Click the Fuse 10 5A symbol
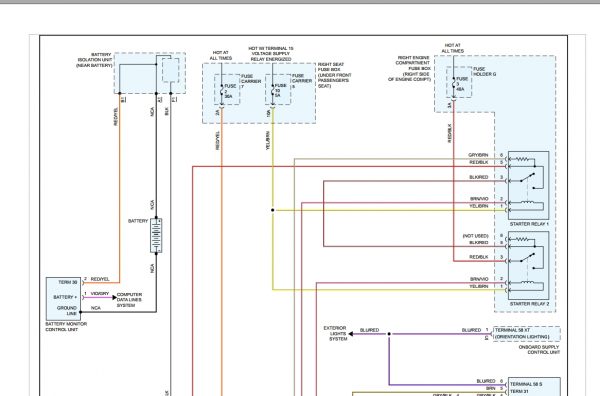Viewport: 600px width, 396px height. coord(273,91)
